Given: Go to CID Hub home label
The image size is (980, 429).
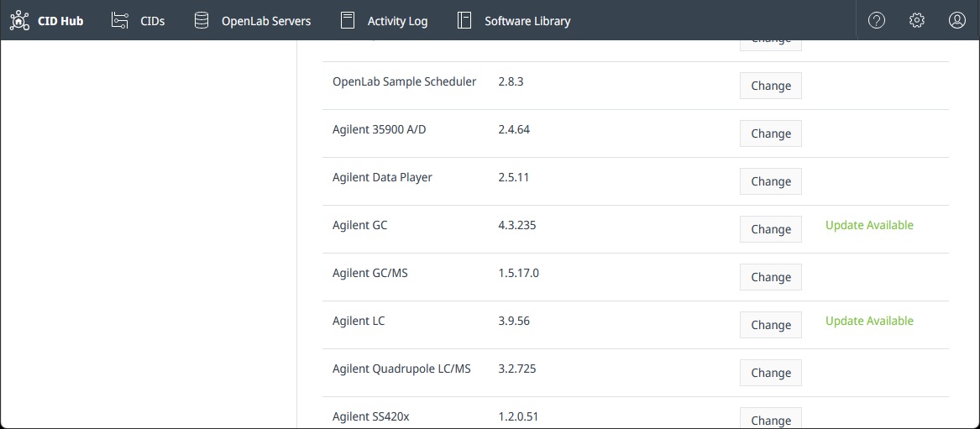Looking at the screenshot, I should (60, 21).
